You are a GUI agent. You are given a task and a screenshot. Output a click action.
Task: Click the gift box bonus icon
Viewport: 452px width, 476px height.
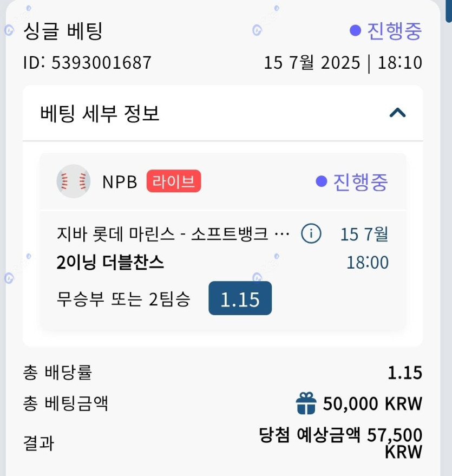coord(306,403)
